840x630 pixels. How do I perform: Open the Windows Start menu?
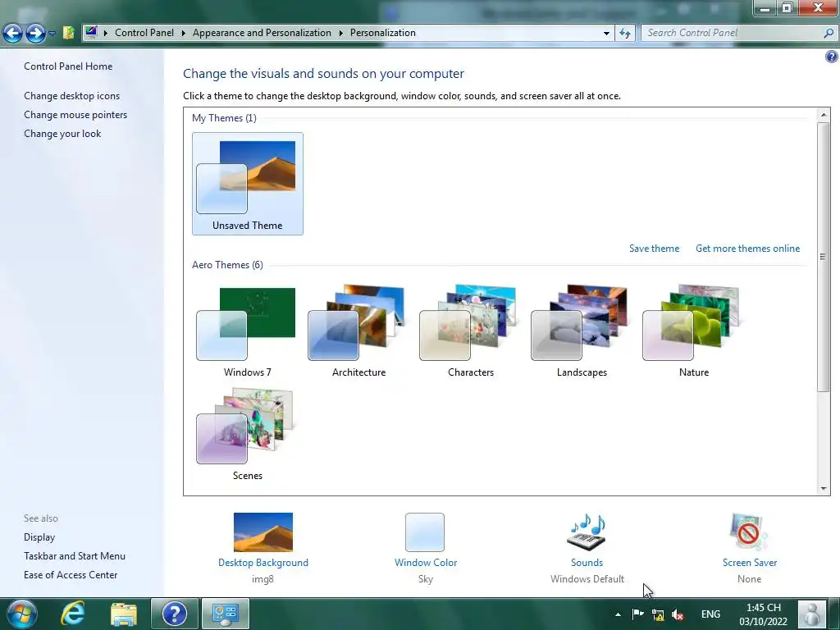tap(22, 614)
